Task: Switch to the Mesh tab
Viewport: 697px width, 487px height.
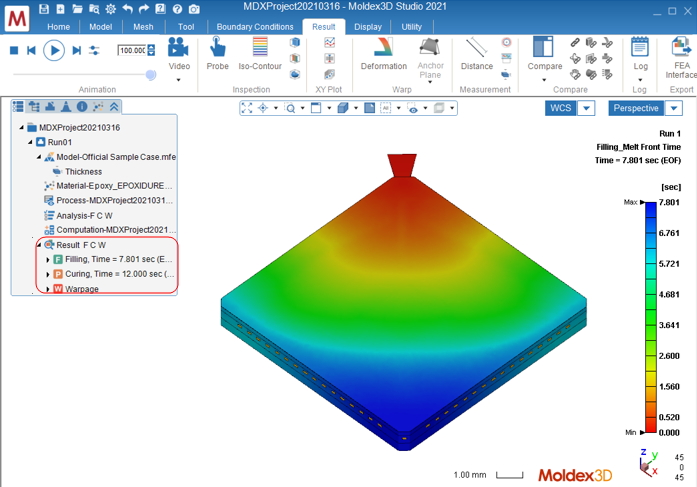Action: pos(143,27)
